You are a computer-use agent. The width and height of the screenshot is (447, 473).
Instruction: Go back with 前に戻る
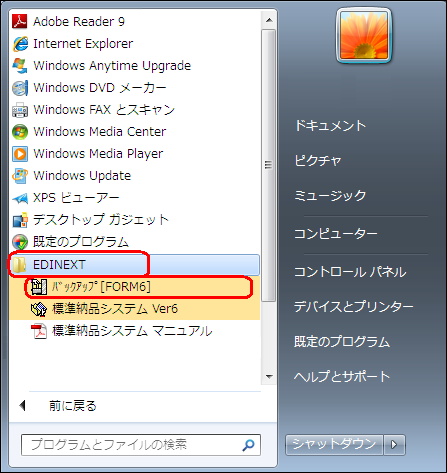coord(72,406)
